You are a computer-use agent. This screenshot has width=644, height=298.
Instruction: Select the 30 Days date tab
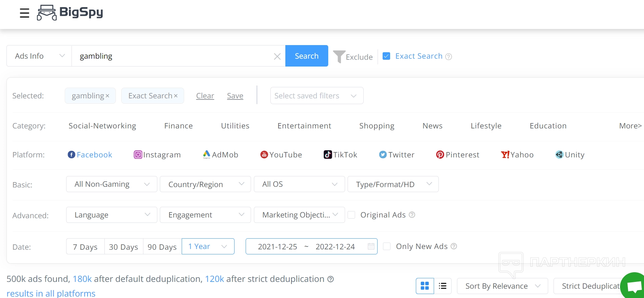[123, 247]
